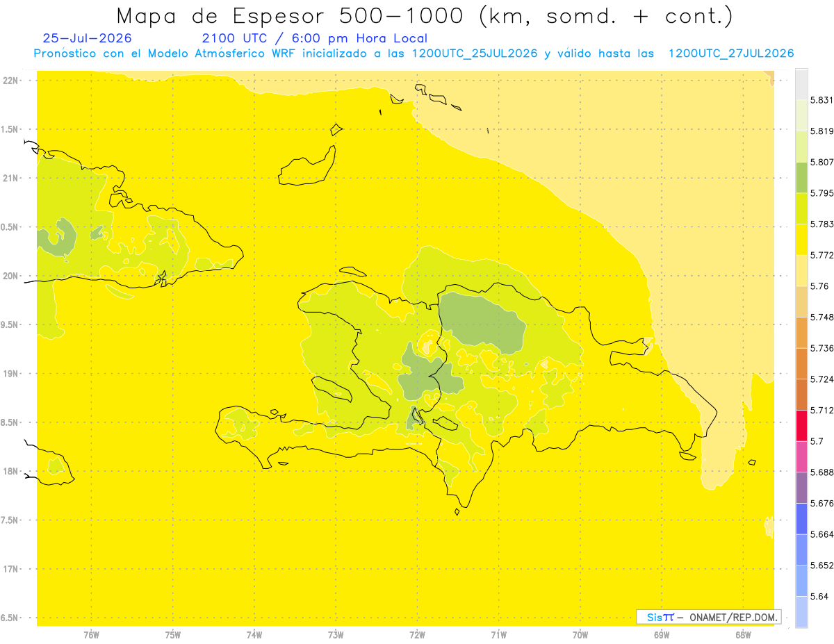
Task: Click the 20N latitude label
Action: click(x=10, y=276)
